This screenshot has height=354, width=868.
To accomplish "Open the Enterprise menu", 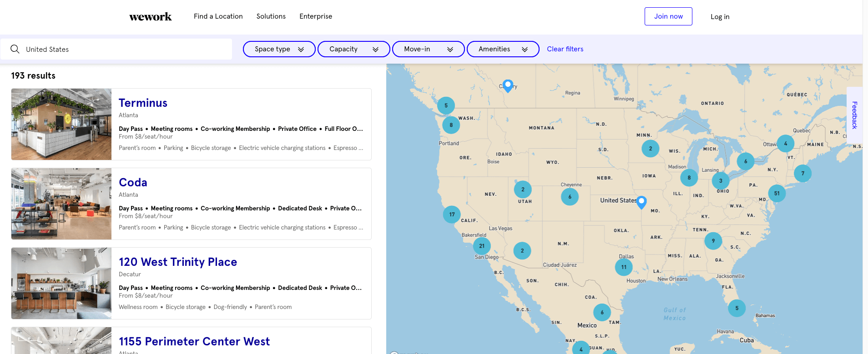I will [x=316, y=16].
